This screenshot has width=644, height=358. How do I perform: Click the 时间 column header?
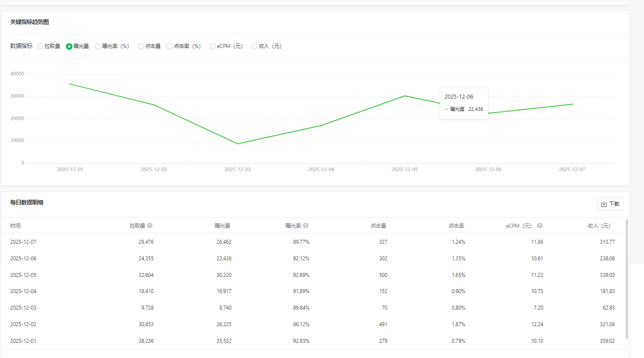[15, 226]
